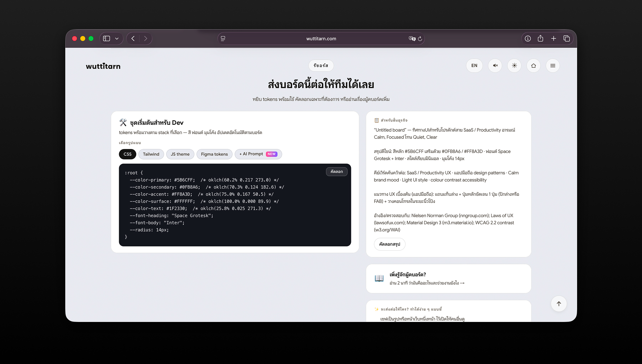Click the open book icon
Viewport: 642px width, 364px height.
click(x=379, y=278)
